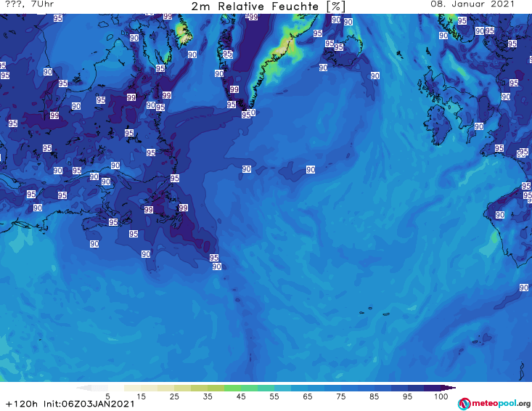The height and width of the screenshot is (411, 532).
Task: Click legend value '65' on colorbar
Action: point(308,396)
